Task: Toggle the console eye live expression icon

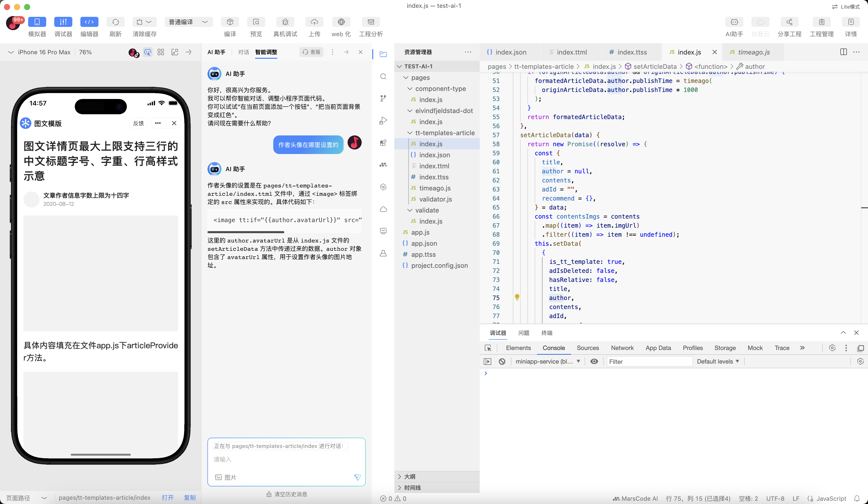Action: tap(594, 361)
